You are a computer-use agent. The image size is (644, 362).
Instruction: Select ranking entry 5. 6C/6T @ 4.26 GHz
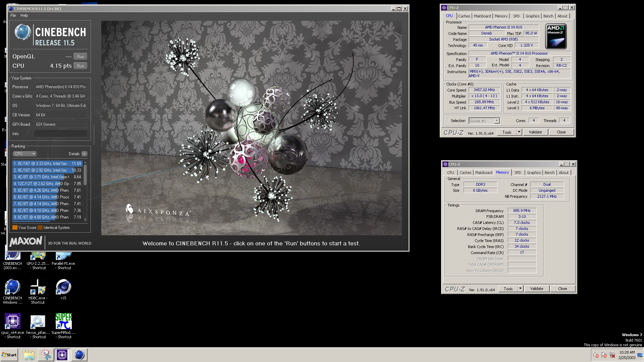point(47,190)
